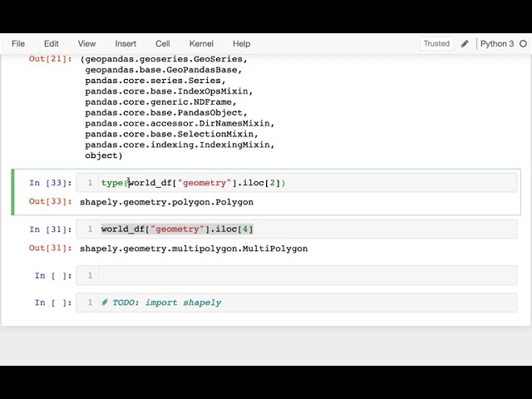Click the Python 3 kernel name

coord(497,44)
